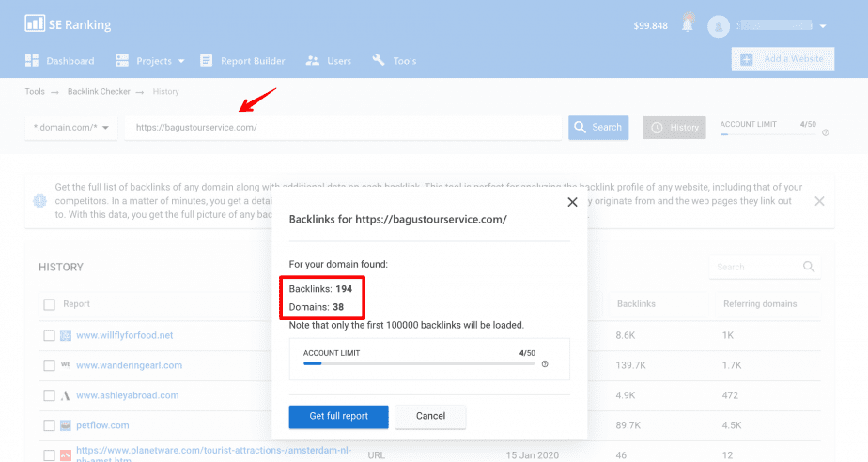Click the Backlink Checker breadcrumb
The image size is (868, 462).
(99, 91)
